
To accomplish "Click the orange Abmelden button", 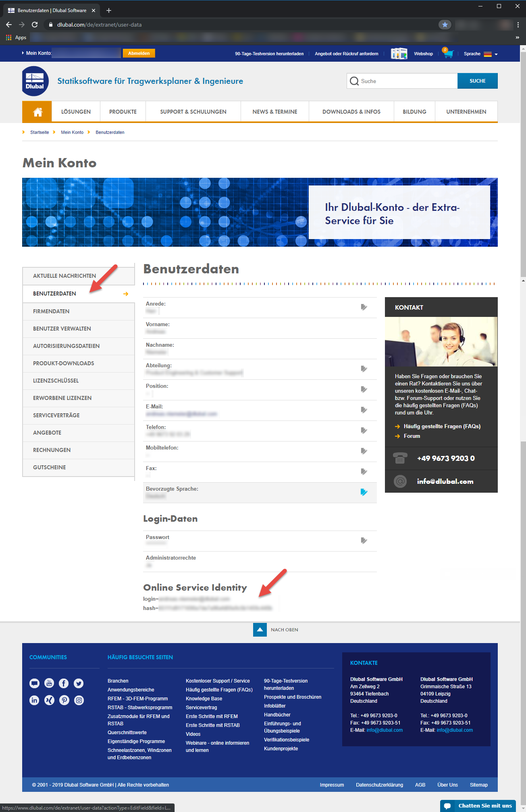I will click(139, 53).
